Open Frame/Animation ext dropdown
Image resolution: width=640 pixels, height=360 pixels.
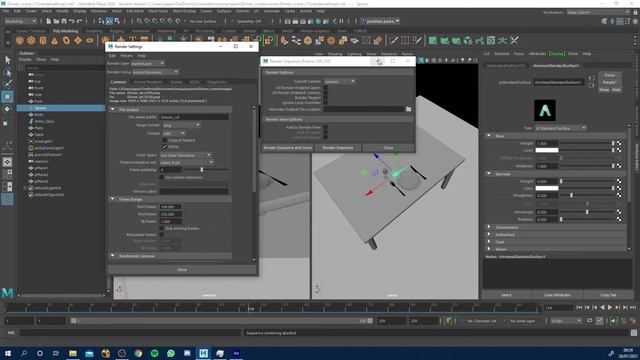(187, 162)
